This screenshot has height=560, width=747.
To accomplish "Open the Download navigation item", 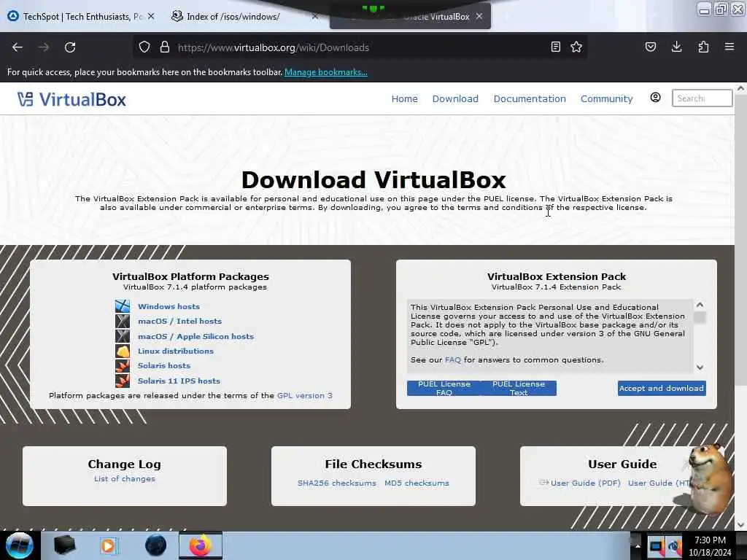I will (455, 98).
